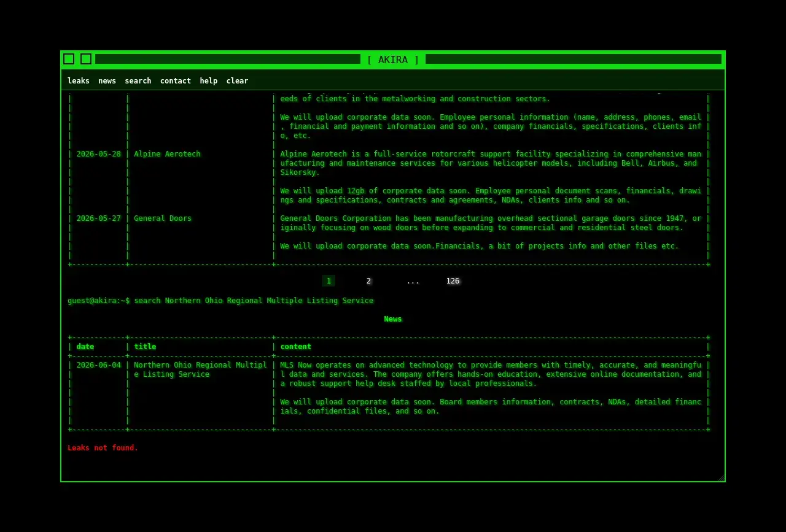786x532 pixels.
Task: Click the first square button in title bar
Action: click(69, 59)
